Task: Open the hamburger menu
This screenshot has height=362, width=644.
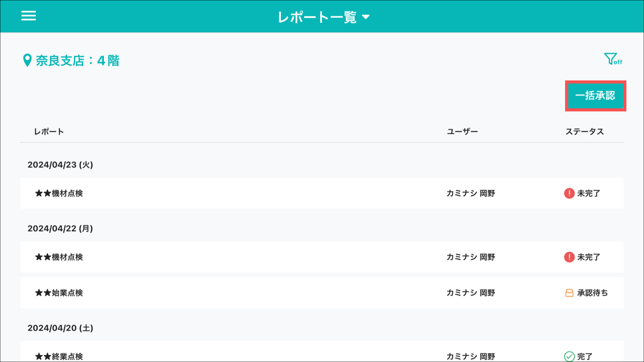Action: [x=29, y=16]
